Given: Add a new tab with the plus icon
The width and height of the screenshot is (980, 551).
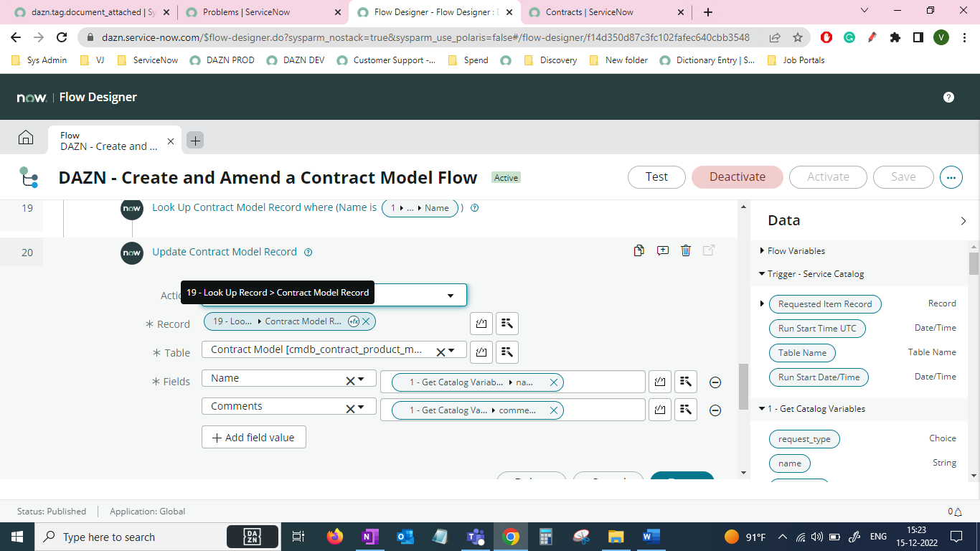Looking at the screenshot, I should [x=195, y=140].
